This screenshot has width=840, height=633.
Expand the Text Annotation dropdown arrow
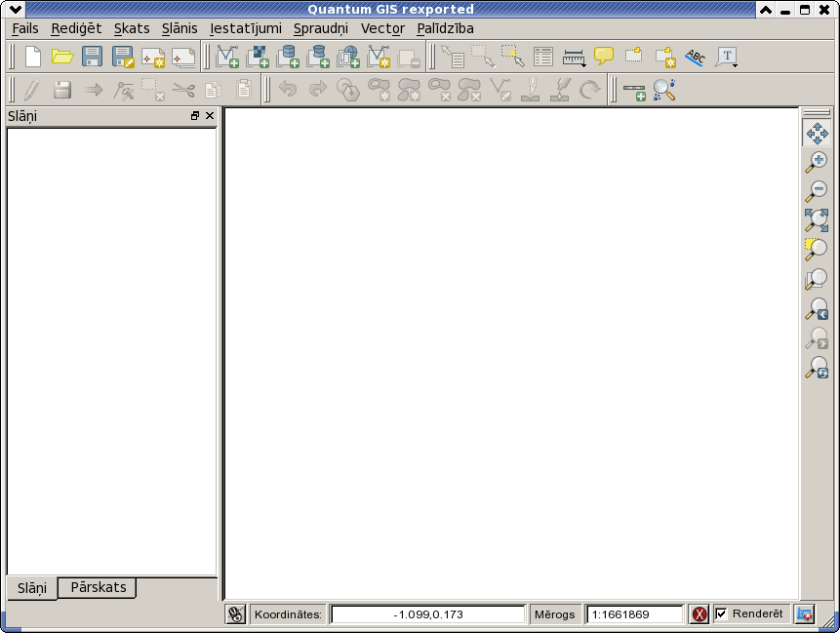click(x=735, y=65)
